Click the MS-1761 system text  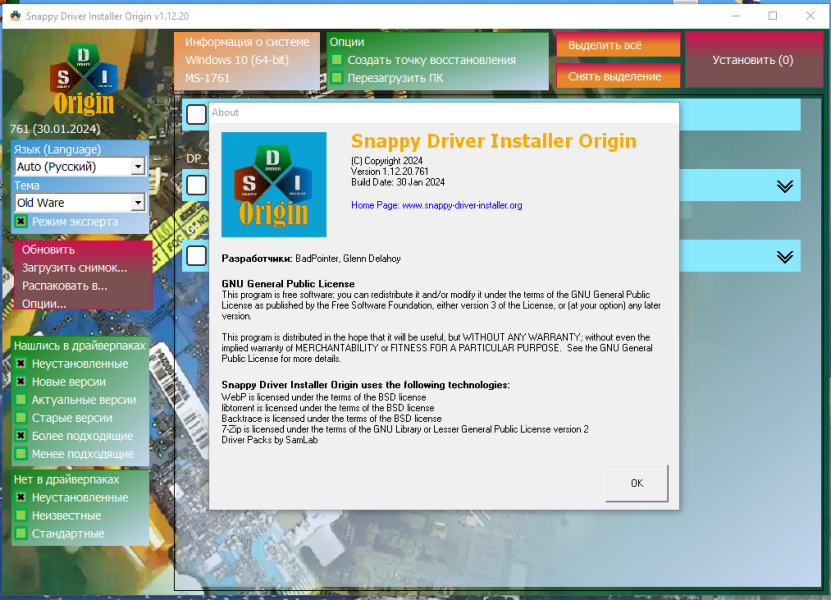click(207, 78)
